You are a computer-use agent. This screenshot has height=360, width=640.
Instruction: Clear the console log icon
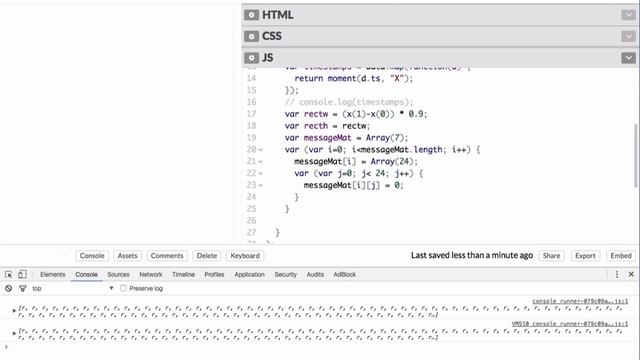tap(8, 288)
